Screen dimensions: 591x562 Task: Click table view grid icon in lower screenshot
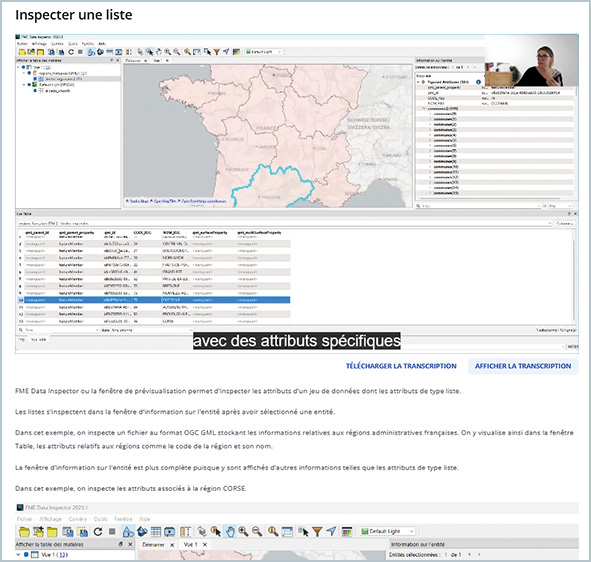(x=156, y=532)
